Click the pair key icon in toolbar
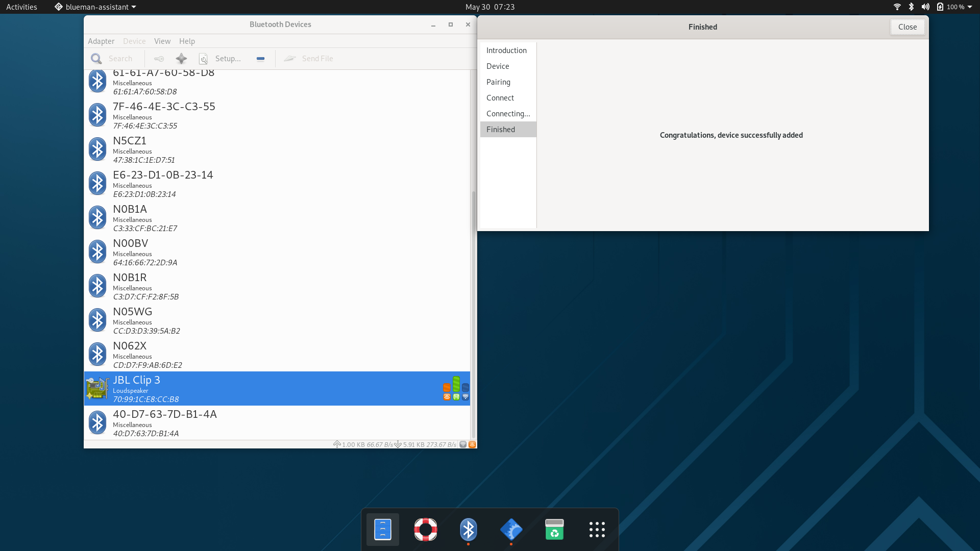 (159, 59)
